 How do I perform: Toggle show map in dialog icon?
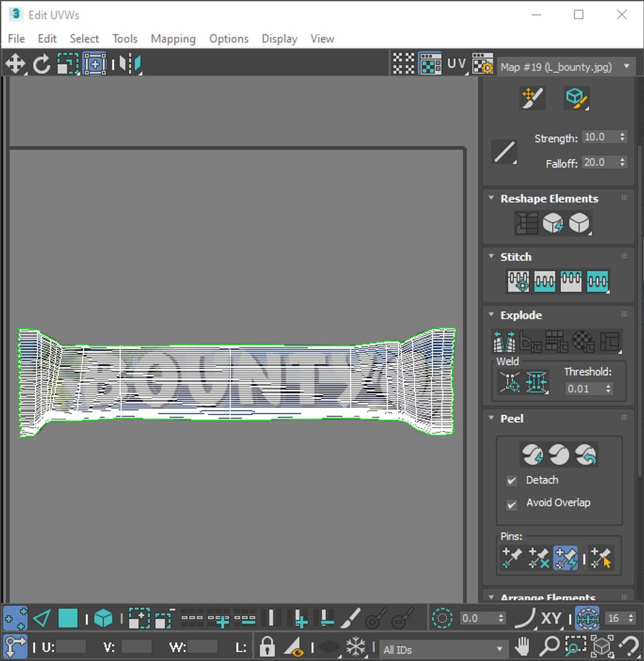(430, 64)
